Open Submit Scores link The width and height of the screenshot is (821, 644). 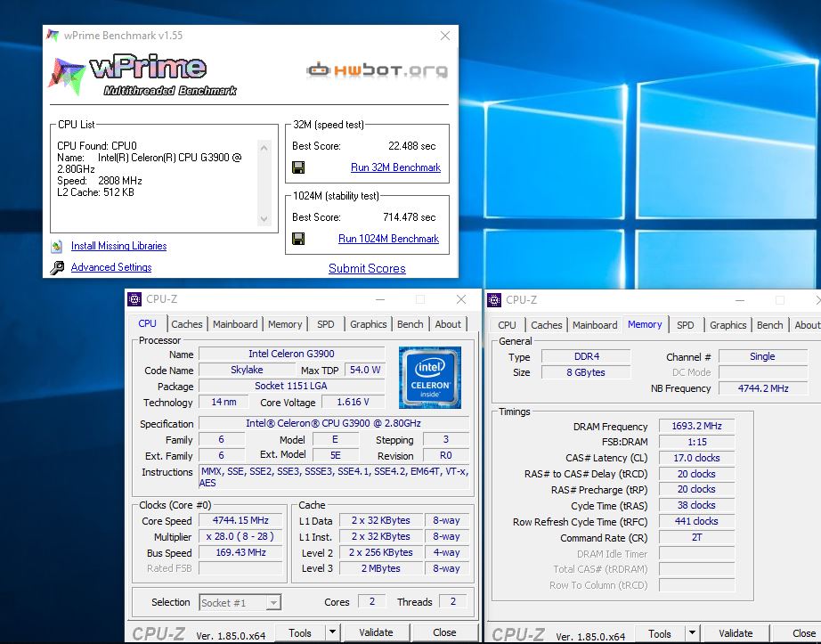[x=367, y=268]
